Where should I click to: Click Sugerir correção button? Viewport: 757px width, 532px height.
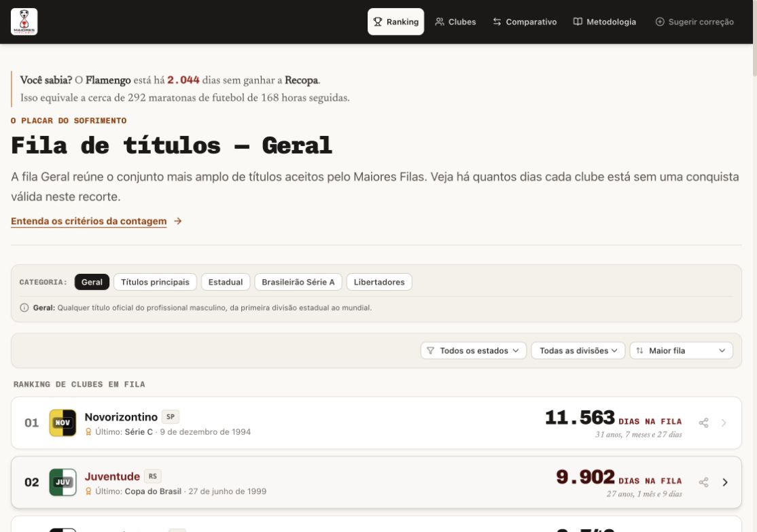(694, 22)
